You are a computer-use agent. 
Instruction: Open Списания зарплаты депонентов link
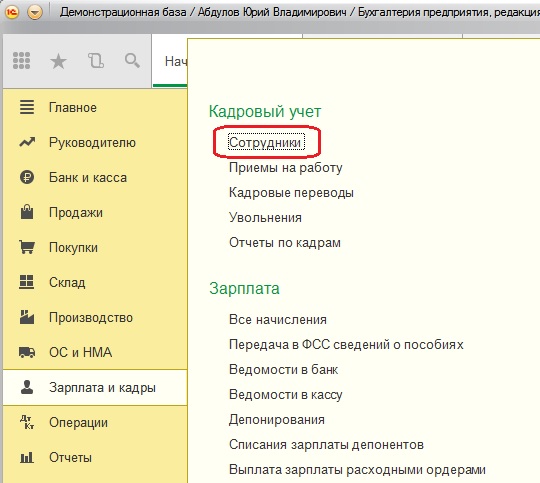tap(326, 445)
